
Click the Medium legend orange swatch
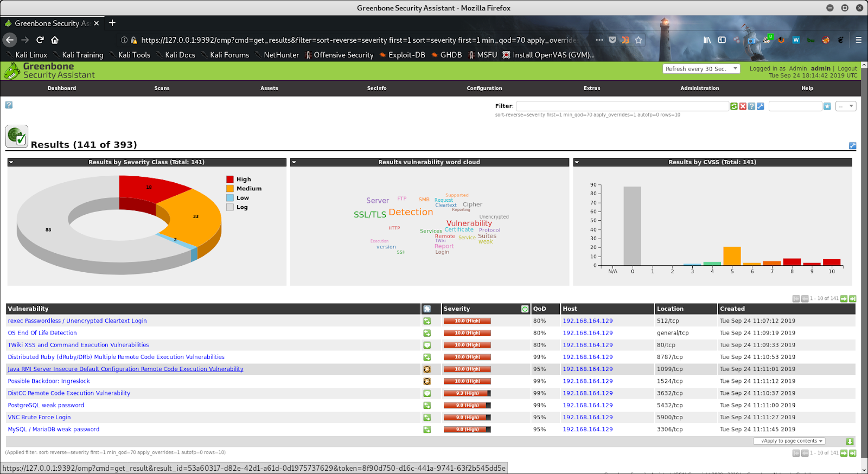click(x=230, y=189)
